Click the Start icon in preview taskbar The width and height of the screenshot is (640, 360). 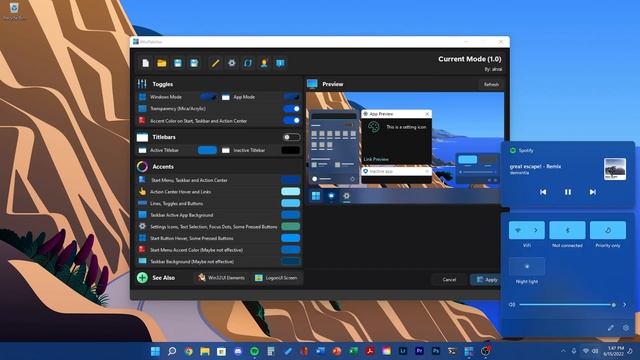click(x=316, y=196)
